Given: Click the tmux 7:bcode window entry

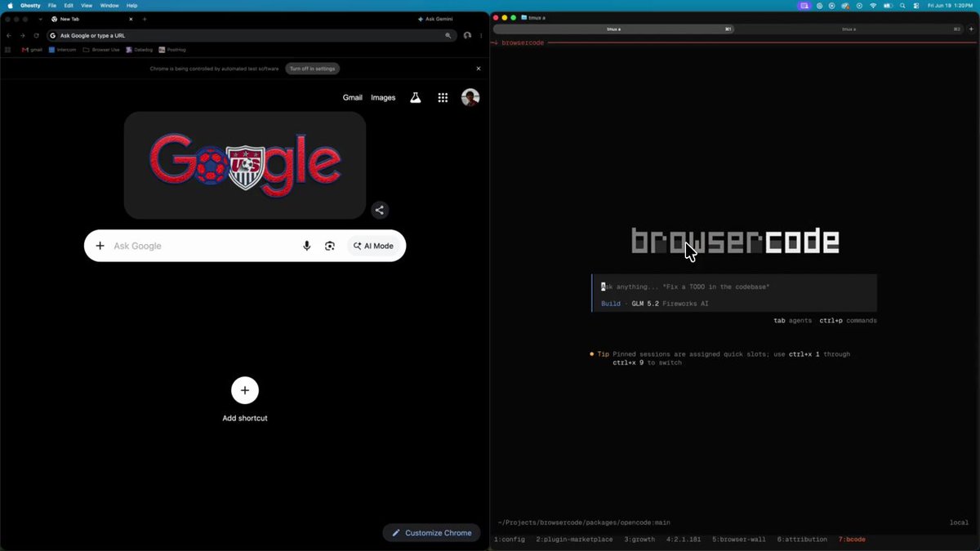Looking at the screenshot, I should [x=852, y=540].
